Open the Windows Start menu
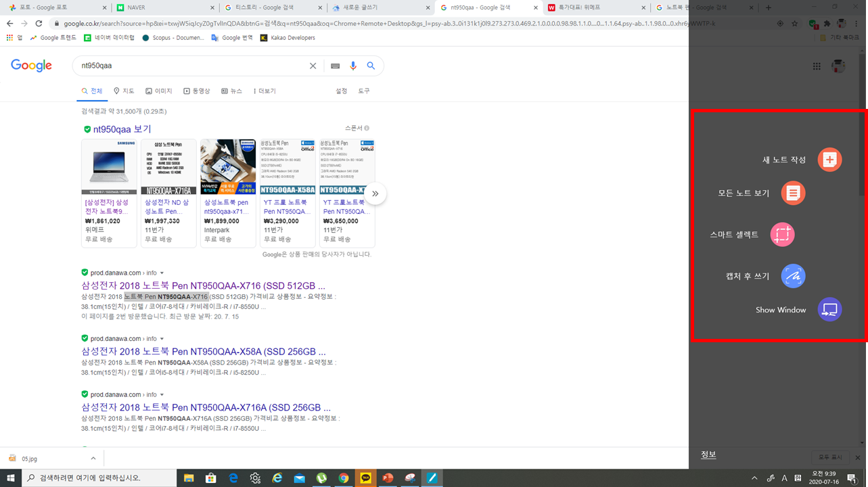 (x=12, y=478)
